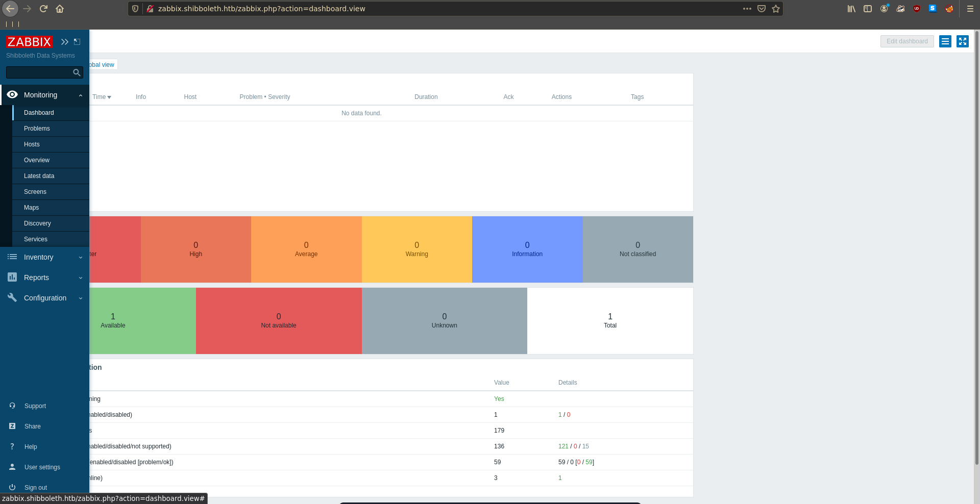This screenshot has width=980, height=504.
Task: Click browser bookmark star icon
Action: (776, 9)
